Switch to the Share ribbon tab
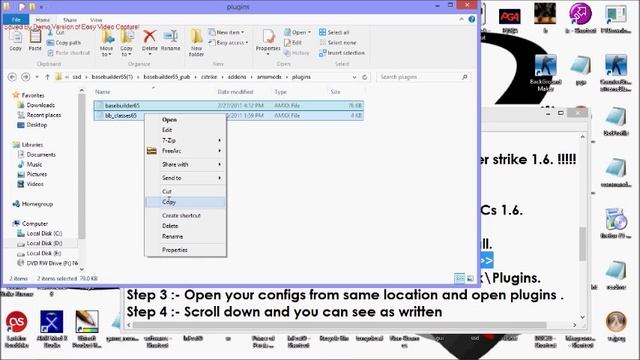640x360 pixels. click(70, 20)
